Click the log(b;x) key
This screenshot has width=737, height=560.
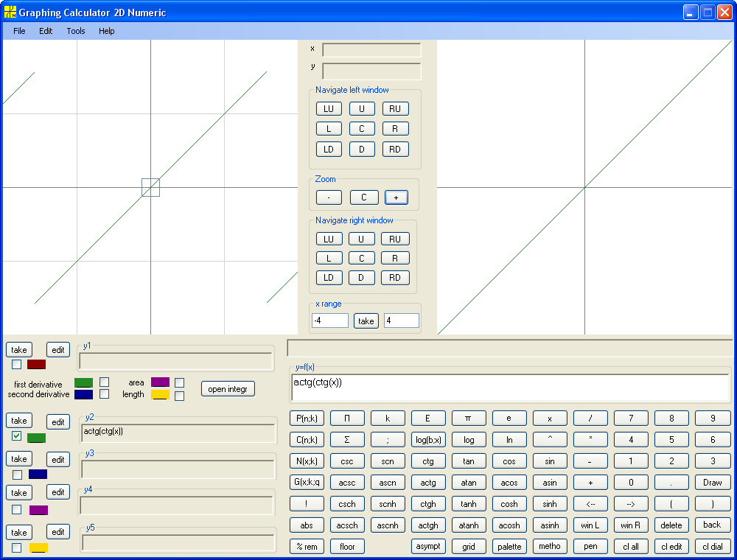tap(428, 440)
